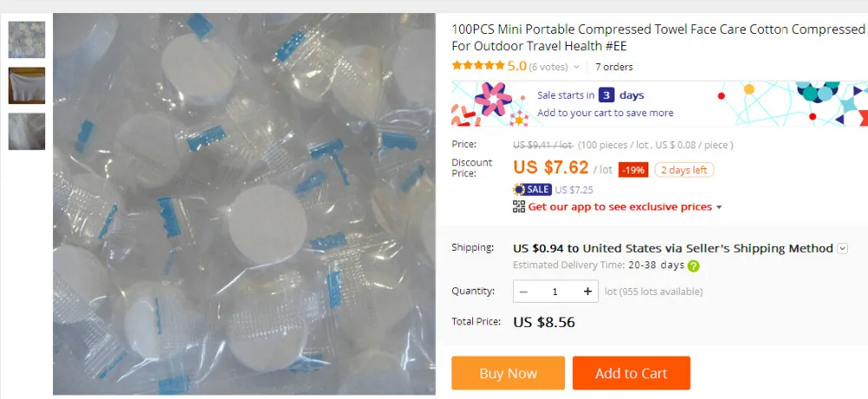
Task: Click the QR code icon
Action: coord(519,206)
